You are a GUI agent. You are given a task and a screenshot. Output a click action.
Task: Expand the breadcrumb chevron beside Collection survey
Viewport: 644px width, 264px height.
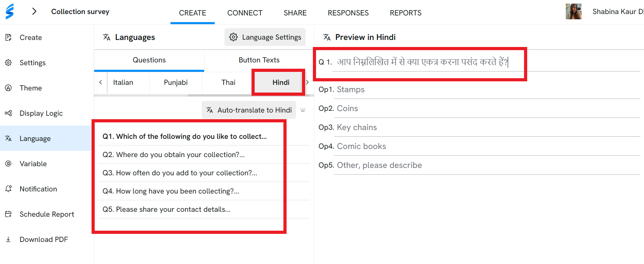34,12
